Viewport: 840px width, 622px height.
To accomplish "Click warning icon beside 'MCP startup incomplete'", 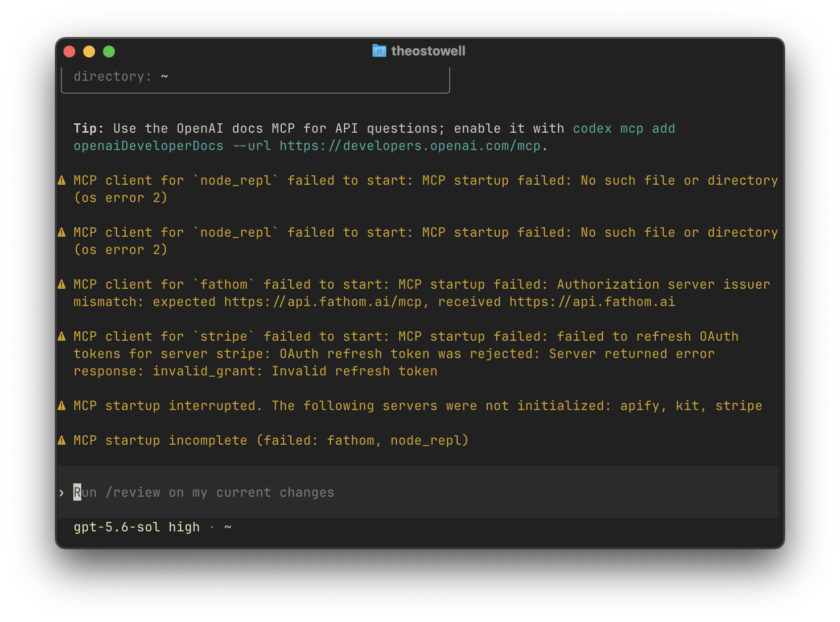I will tap(62, 440).
